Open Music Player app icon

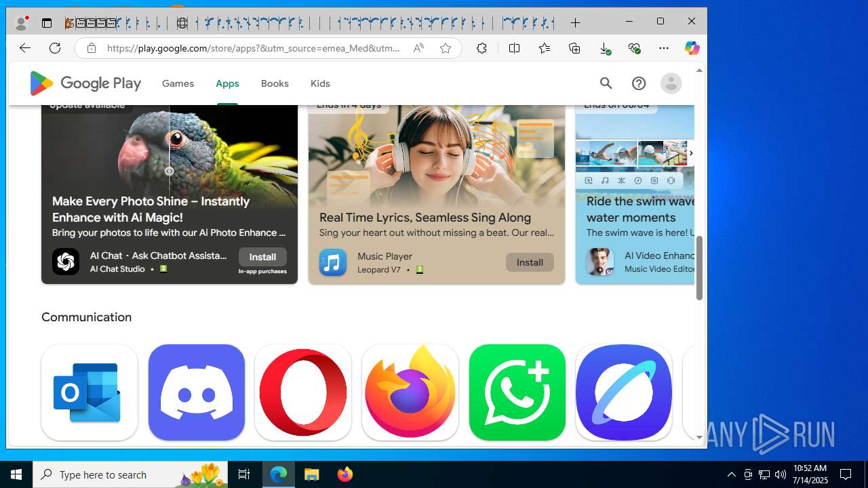333,262
